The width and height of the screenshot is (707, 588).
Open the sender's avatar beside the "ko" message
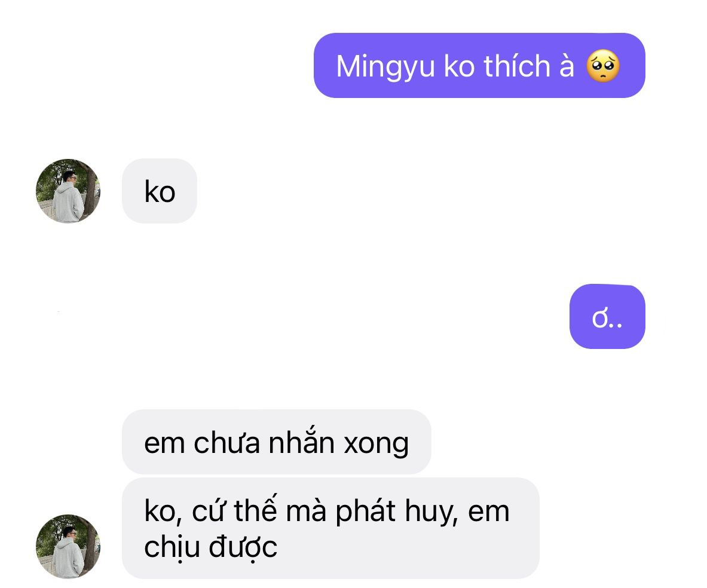68,191
